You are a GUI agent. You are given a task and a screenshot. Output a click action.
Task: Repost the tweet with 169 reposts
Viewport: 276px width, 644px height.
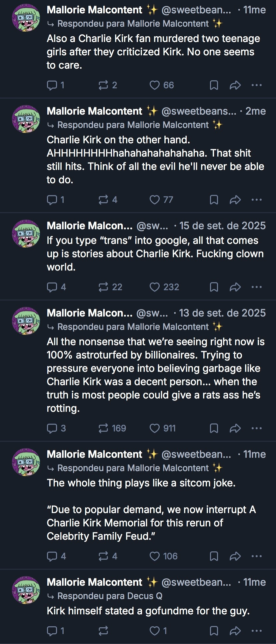tap(112, 428)
